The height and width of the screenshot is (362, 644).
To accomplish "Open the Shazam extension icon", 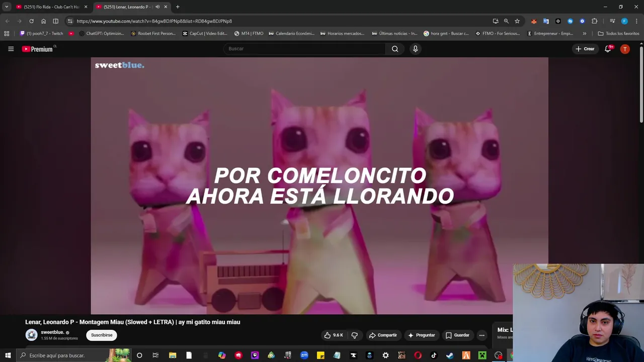I will point(570,21).
